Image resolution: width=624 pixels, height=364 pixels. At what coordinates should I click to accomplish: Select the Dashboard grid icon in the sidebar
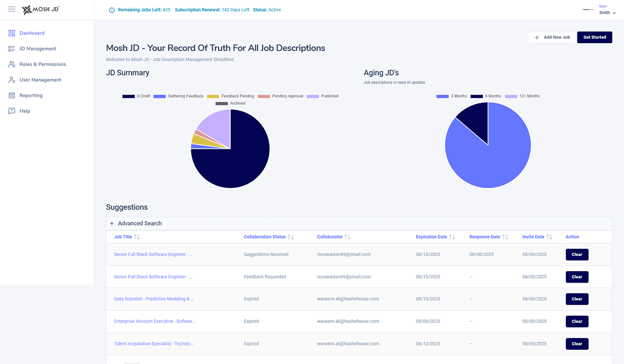pyautogui.click(x=11, y=33)
